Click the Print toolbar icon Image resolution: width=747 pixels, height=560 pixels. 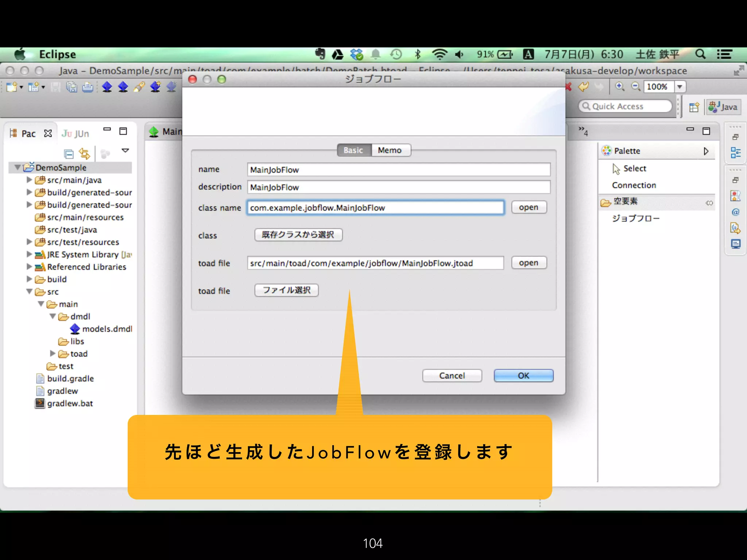[88, 87]
